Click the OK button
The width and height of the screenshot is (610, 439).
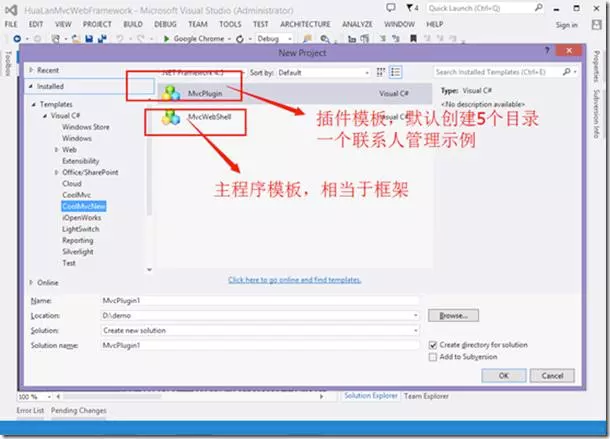(504, 376)
